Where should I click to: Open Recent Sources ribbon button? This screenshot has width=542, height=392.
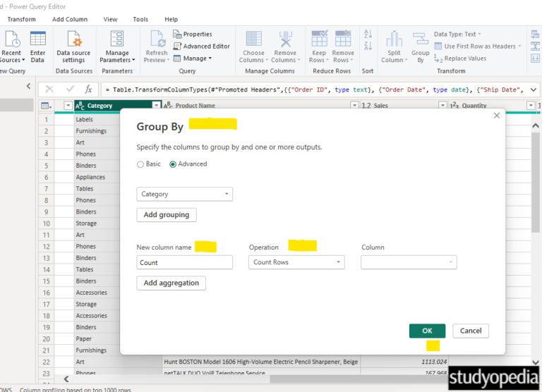pyautogui.click(x=12, y=47)
